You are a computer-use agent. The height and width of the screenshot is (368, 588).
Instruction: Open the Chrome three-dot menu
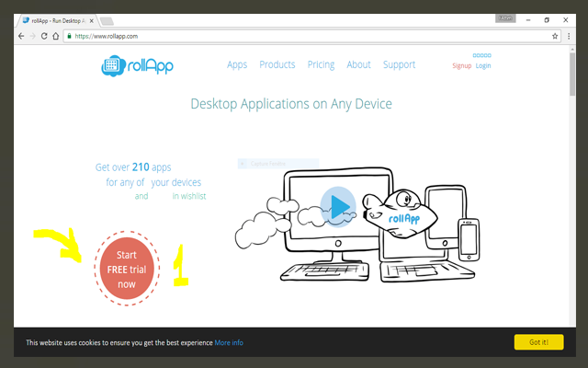(x=569, y=36)
